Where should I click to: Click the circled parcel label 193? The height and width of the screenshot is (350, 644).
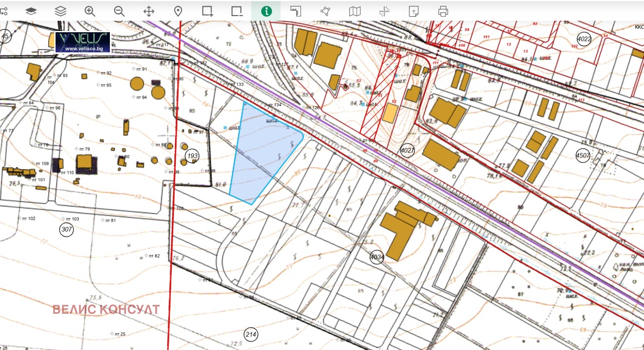(x=192, y=156)
